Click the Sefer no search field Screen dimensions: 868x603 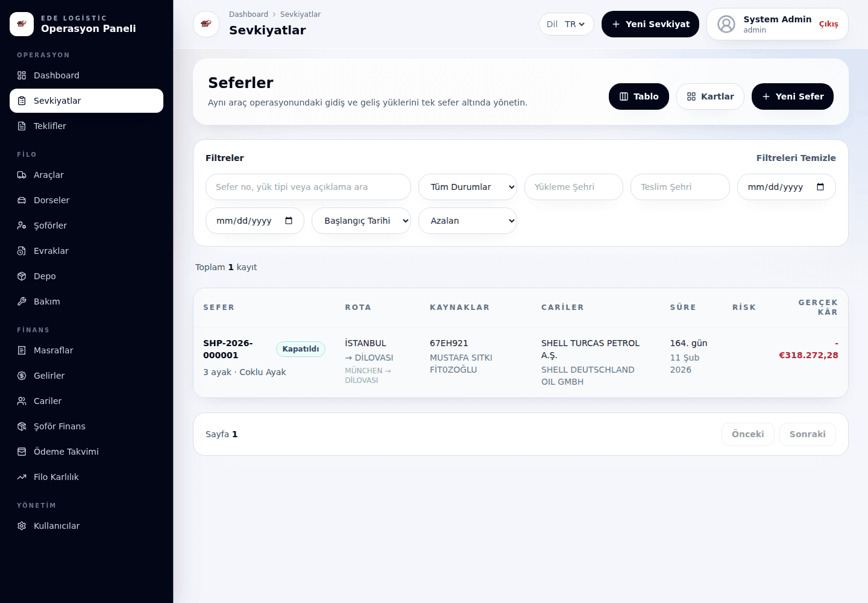(x=308, y=187)
